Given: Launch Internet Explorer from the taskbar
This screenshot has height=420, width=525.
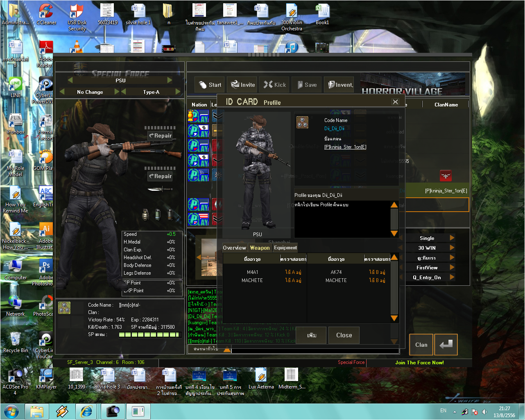Looking at the screenshot, I should coord(86,411).
